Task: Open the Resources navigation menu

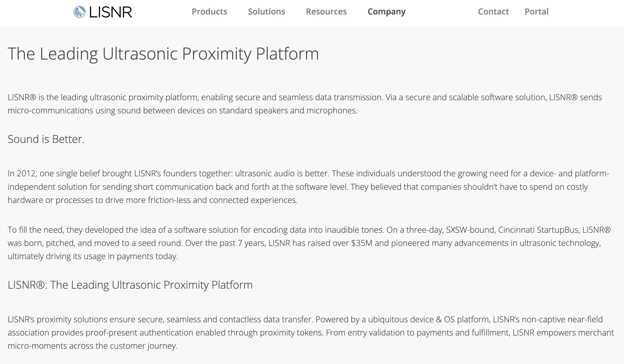Action: [x=326, y=12]
